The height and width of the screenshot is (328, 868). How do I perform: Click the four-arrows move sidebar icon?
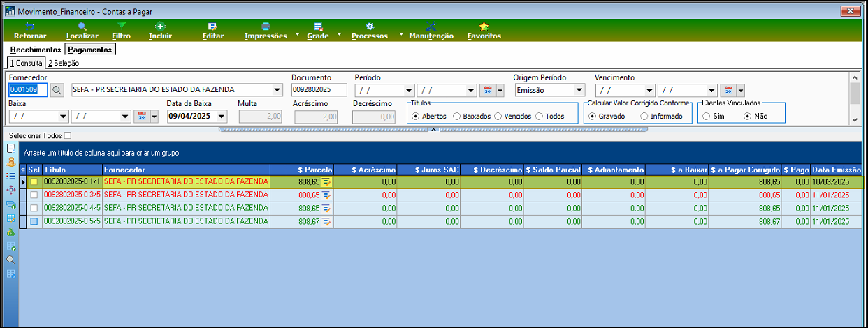pyautogui.click(x=10, y=190)
